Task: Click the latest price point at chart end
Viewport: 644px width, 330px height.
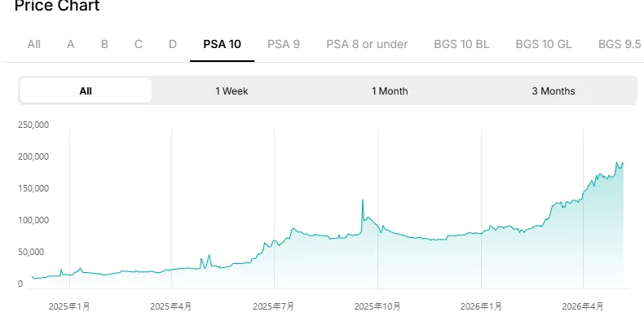Action: pos(623,164)
